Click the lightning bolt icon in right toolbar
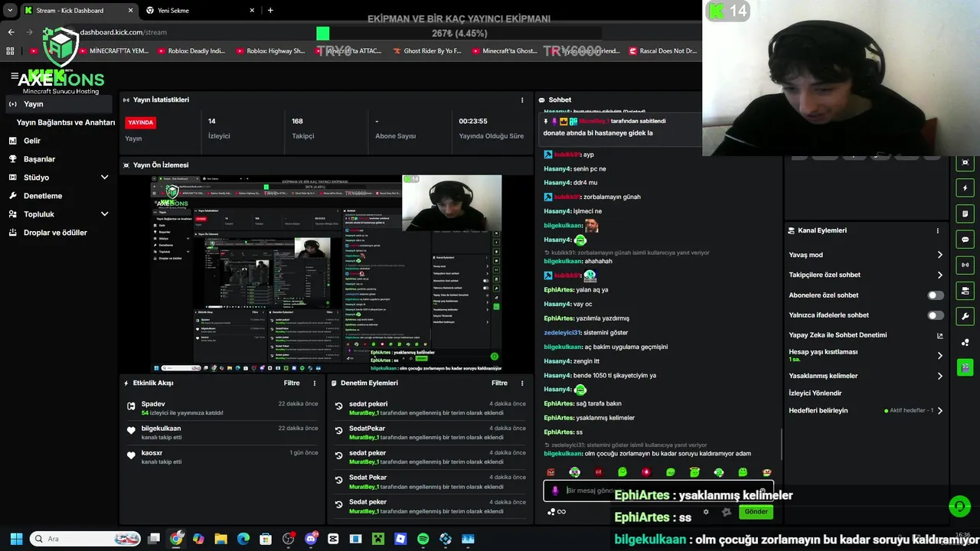The width and height of the screenshot is (980, 551). coord(965,188)
